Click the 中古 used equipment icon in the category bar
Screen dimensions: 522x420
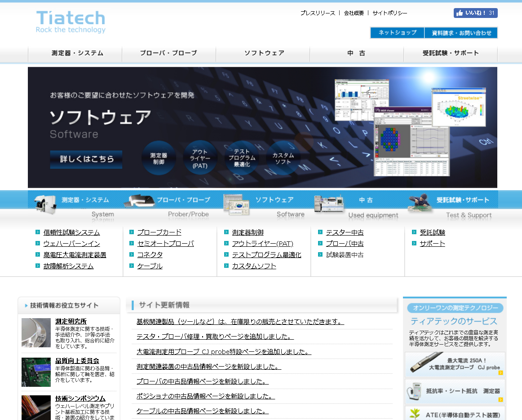[x=329, y=204]
